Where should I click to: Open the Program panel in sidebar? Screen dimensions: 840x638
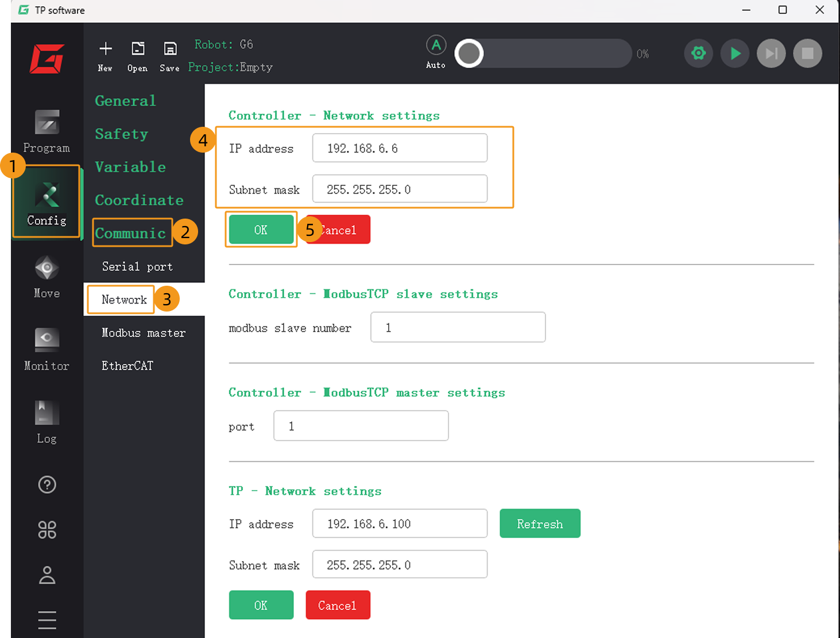(x=47, y=131)
